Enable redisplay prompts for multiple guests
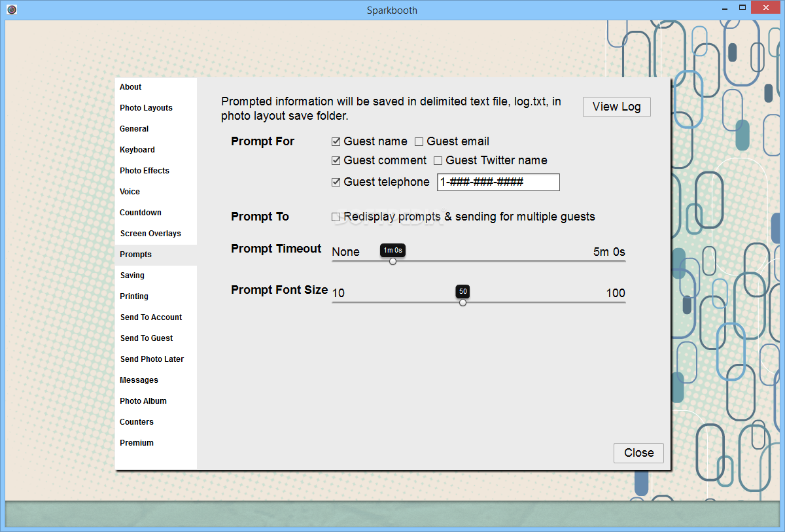This screenshot has width=785, height=532. point(336,217)
